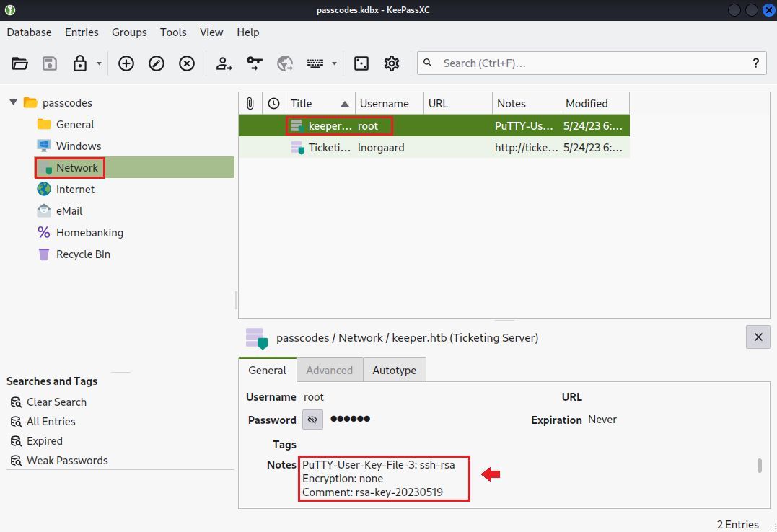
Task: Copy password to clipboard key icon
Action: (254, 63)
